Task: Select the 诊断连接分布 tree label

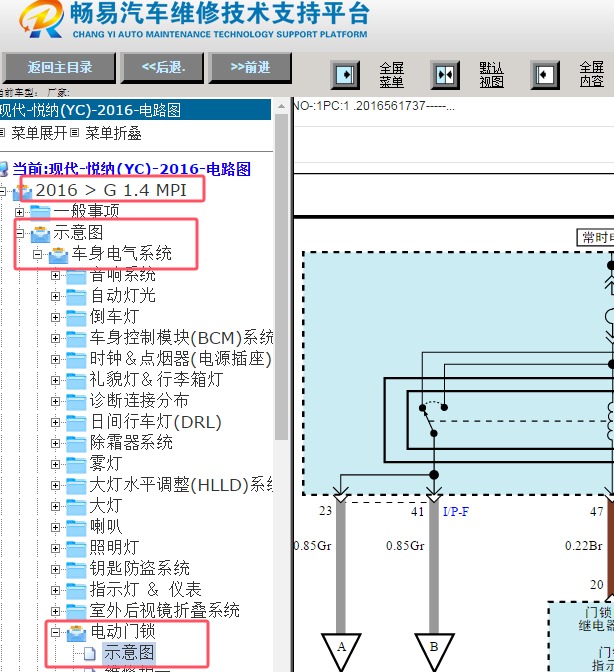Action: [x=139, y=401]
